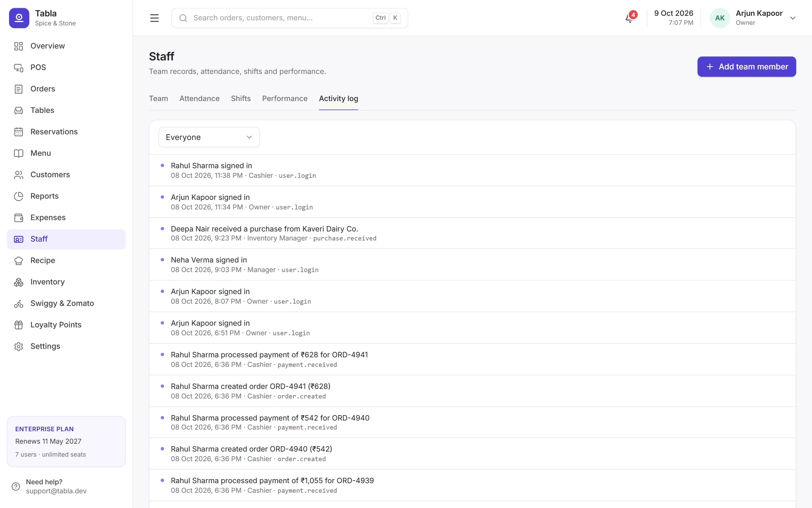The height and width of the screenshot is (508, 812).
Task: Click the Settings gear icon
Action: pos(18,346)
